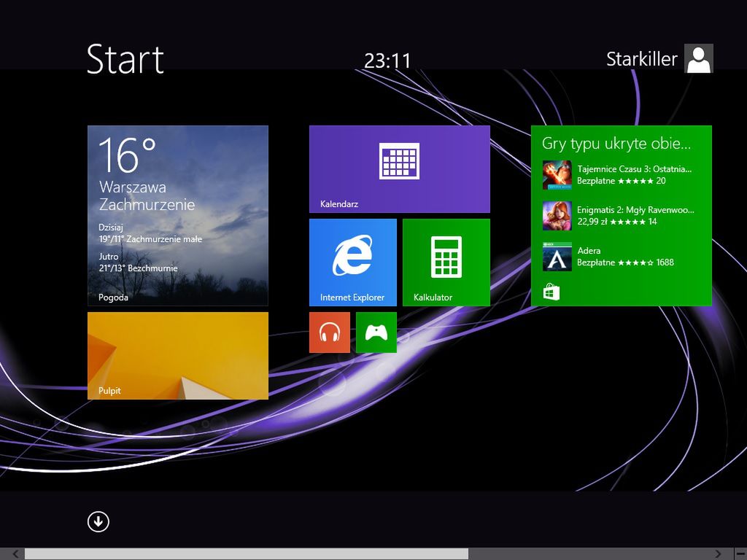Click the 'Bezpłatne' rating line with 20
The image size is (747, 560).
622,181
